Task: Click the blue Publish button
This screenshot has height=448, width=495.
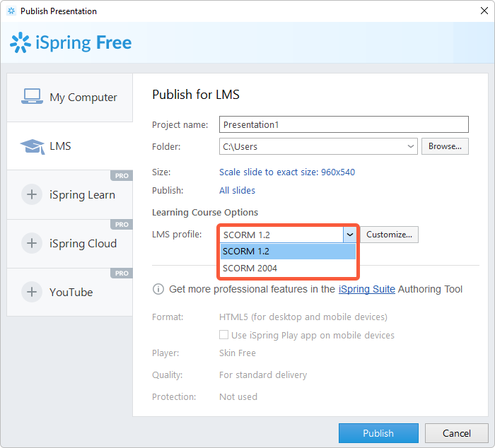Action: (x=378, y=433)
